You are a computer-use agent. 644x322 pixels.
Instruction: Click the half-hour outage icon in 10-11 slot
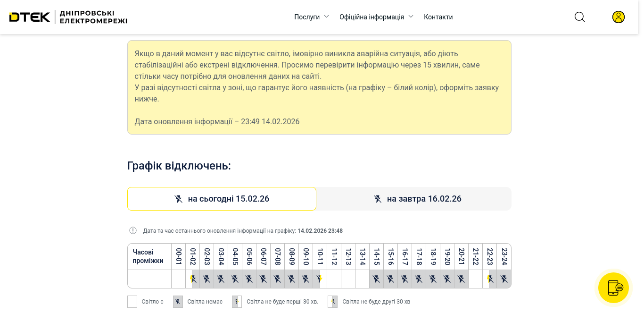click(x=320, y=279)
